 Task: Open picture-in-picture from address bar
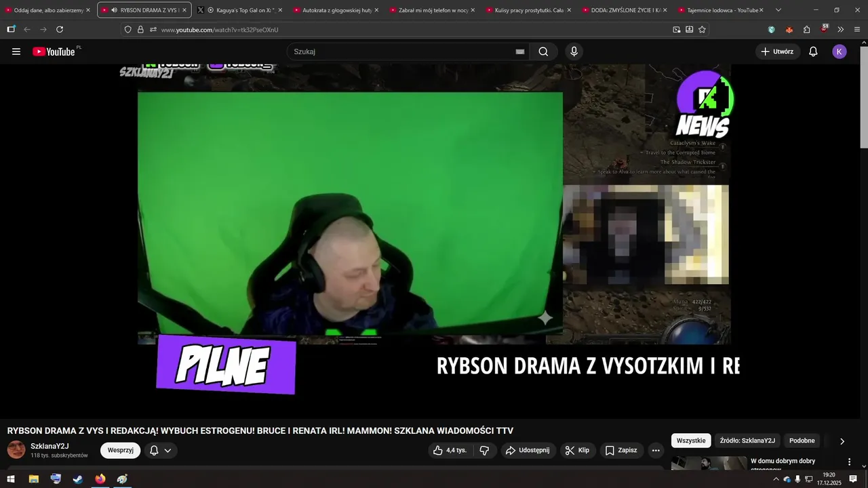point(676,29)
